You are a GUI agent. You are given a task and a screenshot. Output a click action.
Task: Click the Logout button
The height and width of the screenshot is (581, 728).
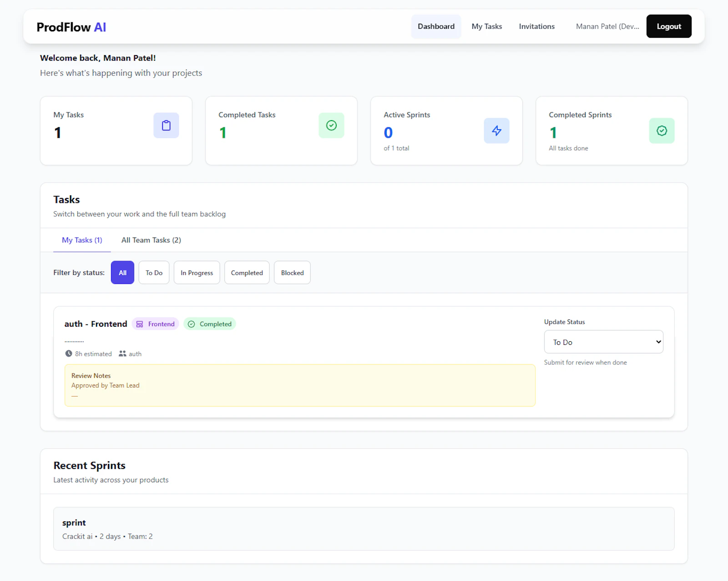click(668, 26)
